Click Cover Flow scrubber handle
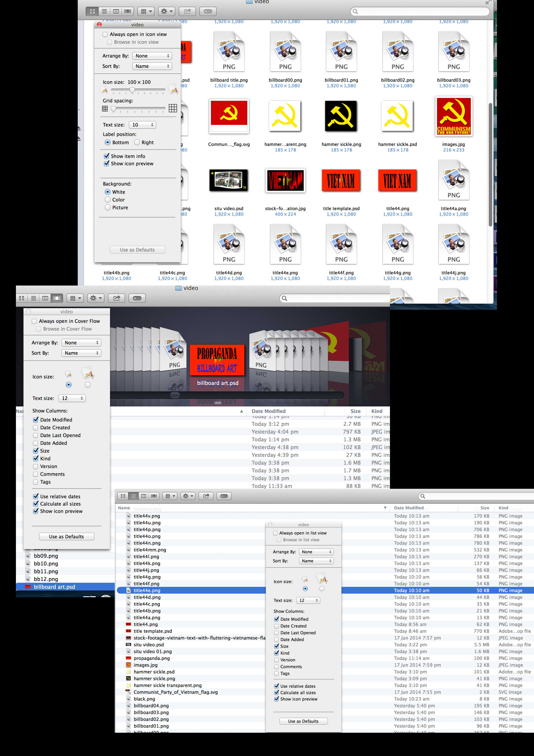The height and width of the screenshot is (756, 534). click(175, 395)
